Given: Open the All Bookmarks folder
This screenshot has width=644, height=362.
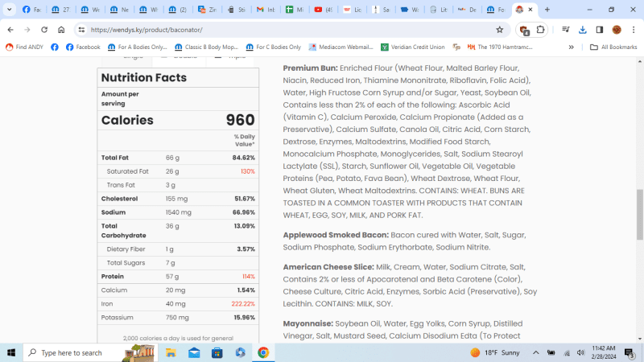Looking at the screenshot, I should (610, 47).
